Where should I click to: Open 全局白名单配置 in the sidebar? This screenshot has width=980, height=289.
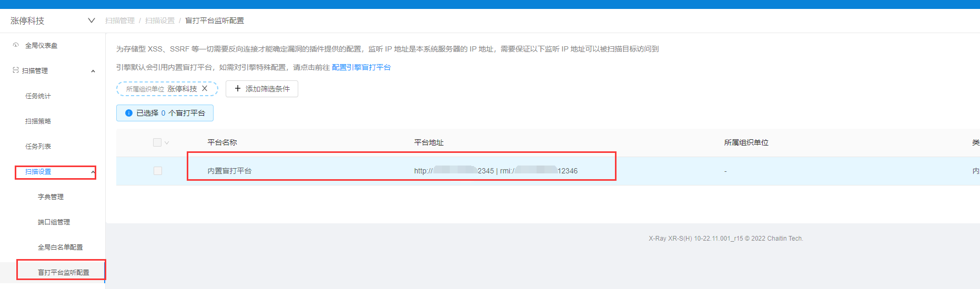[x=60, y=247]
